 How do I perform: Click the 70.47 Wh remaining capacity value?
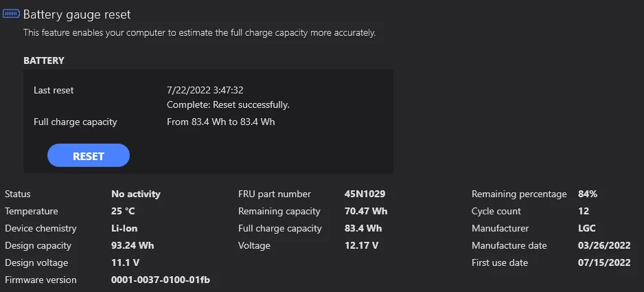click(x=366, y=211)
